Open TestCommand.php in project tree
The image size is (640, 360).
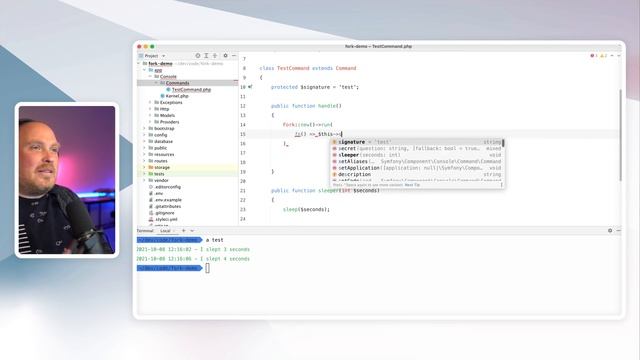[x=191, y=89]
